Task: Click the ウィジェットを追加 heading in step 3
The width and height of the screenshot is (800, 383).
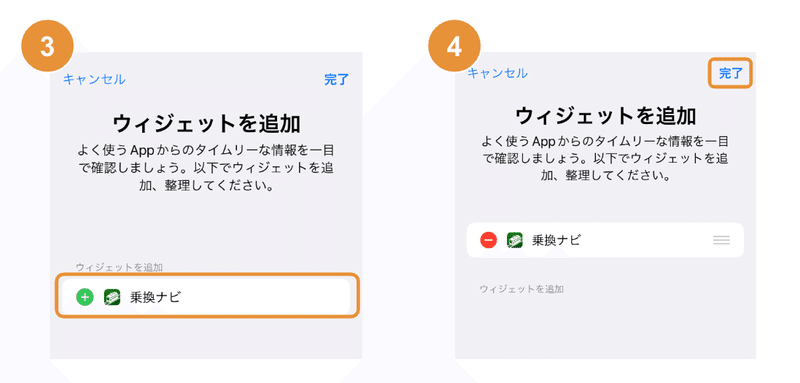Action: click(206, 124)
